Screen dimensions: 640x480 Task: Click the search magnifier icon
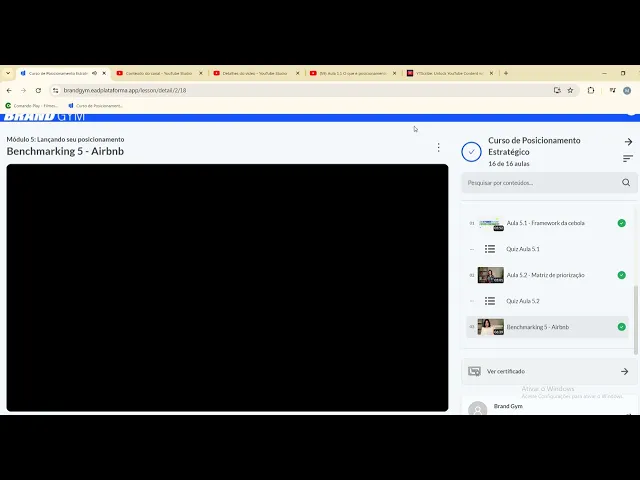click(626, 182)
